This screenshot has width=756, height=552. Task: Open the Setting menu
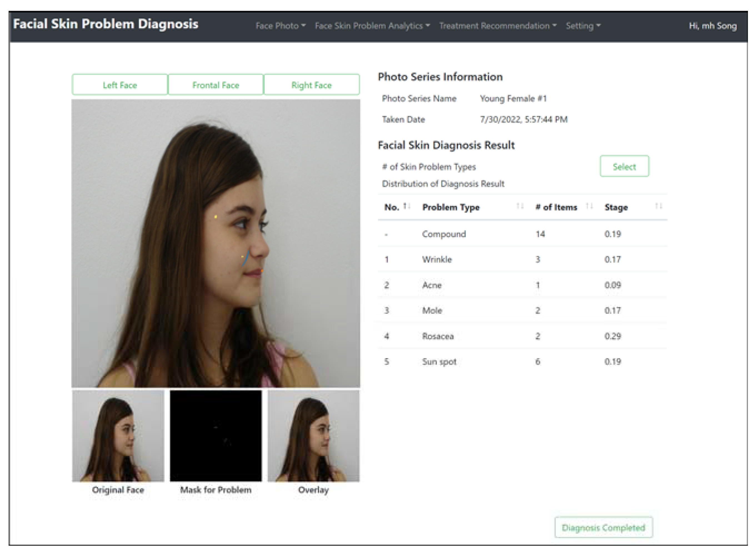tap(583, 26)
